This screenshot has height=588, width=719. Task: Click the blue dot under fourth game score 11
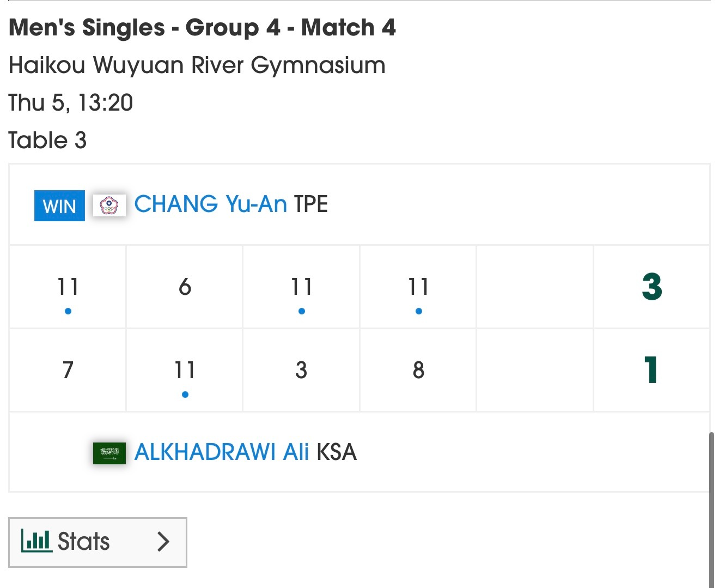point(418,311)
